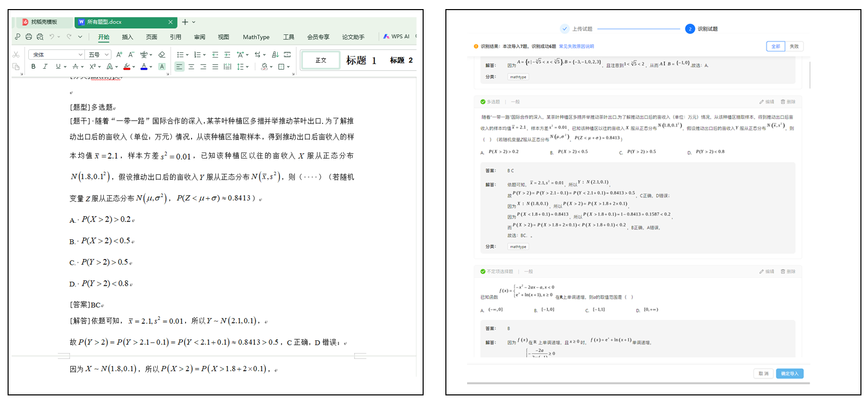The width and height of the screenshot is (868, 405).
Task: Open paragraph dialog launcher arrow
Action: point(293,74)
